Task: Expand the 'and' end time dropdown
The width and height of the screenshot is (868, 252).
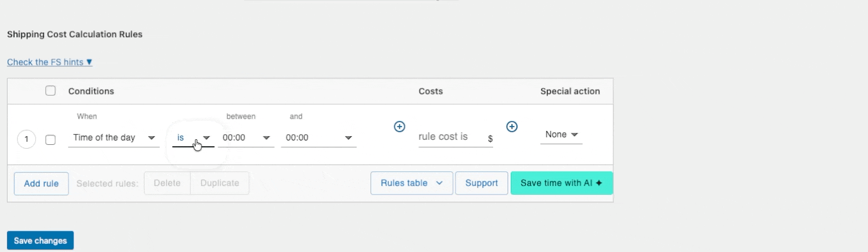Action: (x=318, y=138)
